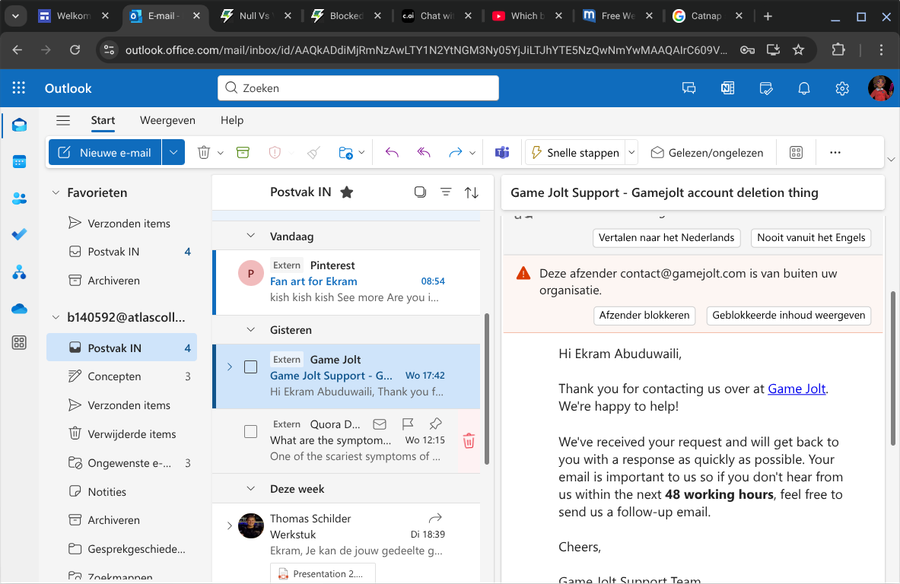Viewport: 900px width, 584px height.
Task: Click the OneNote feed icon in header
Action: (727, 88)
